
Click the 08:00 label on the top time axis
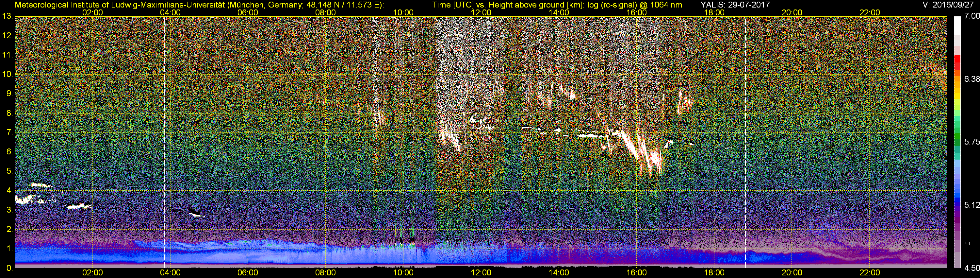tap(326, 12)
